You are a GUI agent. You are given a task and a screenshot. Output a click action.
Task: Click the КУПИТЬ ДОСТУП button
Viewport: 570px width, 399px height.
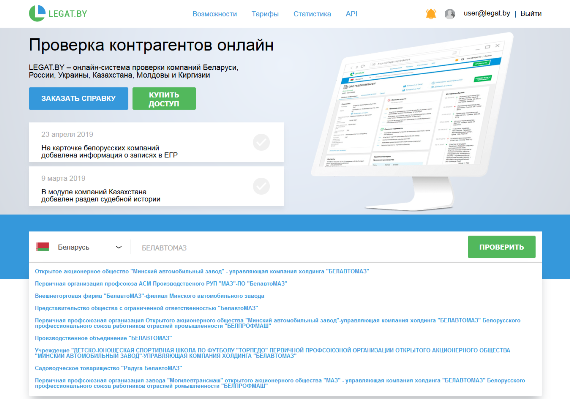click(164, 98)
